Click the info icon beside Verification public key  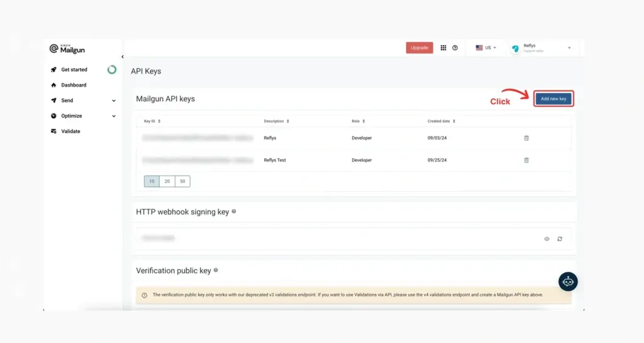[x=216, y=270]
